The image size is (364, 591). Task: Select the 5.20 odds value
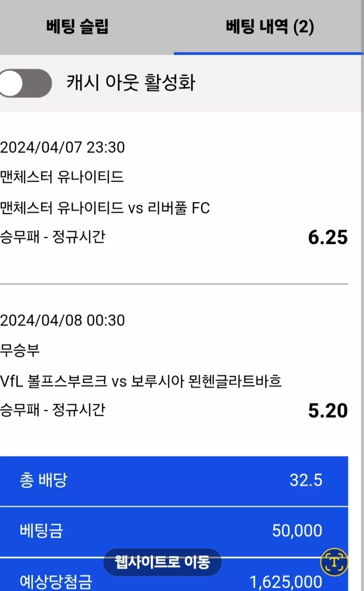328,411
